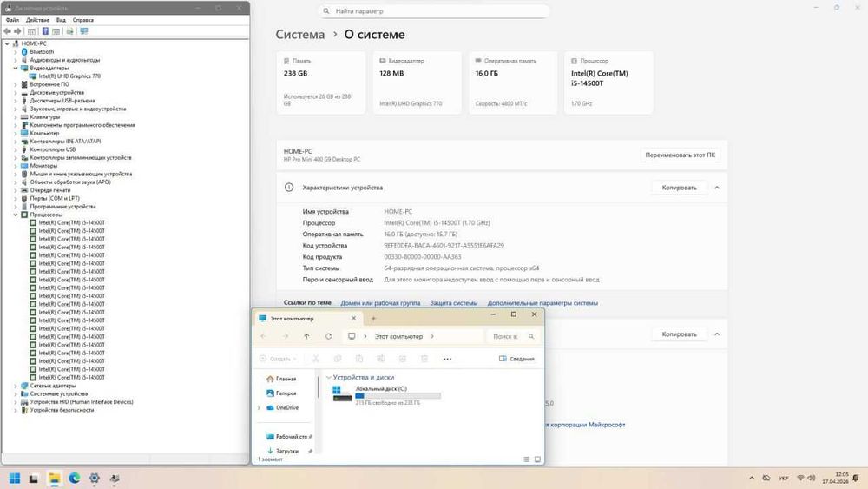Click Переименовать этот ПК button

point(680,155)
